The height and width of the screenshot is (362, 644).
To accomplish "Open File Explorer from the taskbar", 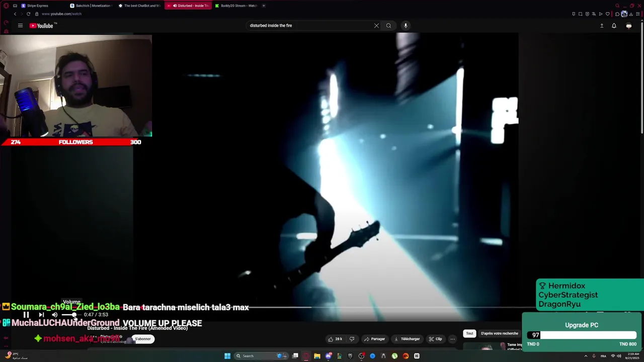I will [x=317, y=356].
